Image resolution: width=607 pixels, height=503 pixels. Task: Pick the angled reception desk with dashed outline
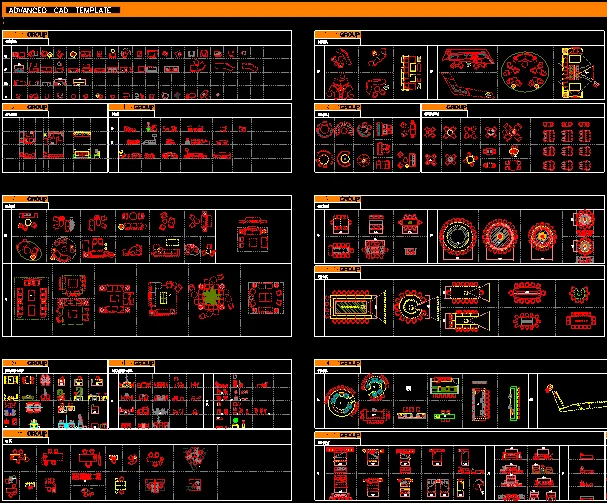466,87
